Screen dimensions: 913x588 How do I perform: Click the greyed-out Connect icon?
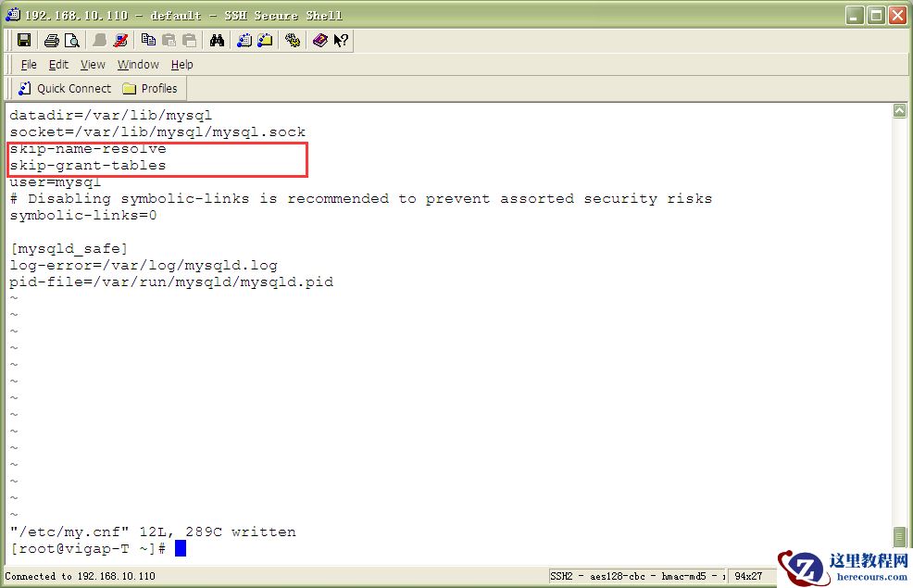click(100, 40)
